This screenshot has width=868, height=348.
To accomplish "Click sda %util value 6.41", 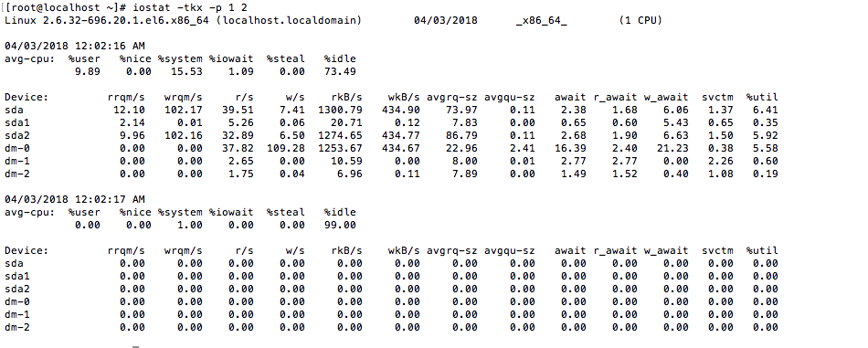I will click(765, 111).
